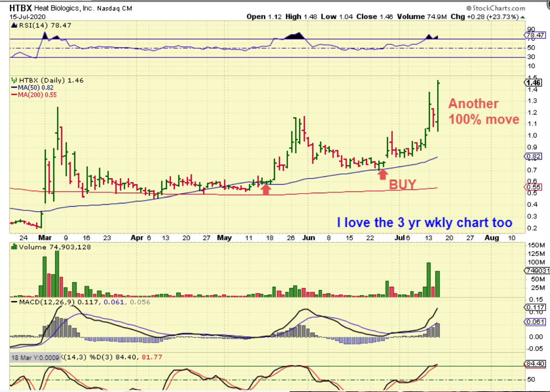
Task: Click the 1.46 current price tag
Action: (533, 83)
